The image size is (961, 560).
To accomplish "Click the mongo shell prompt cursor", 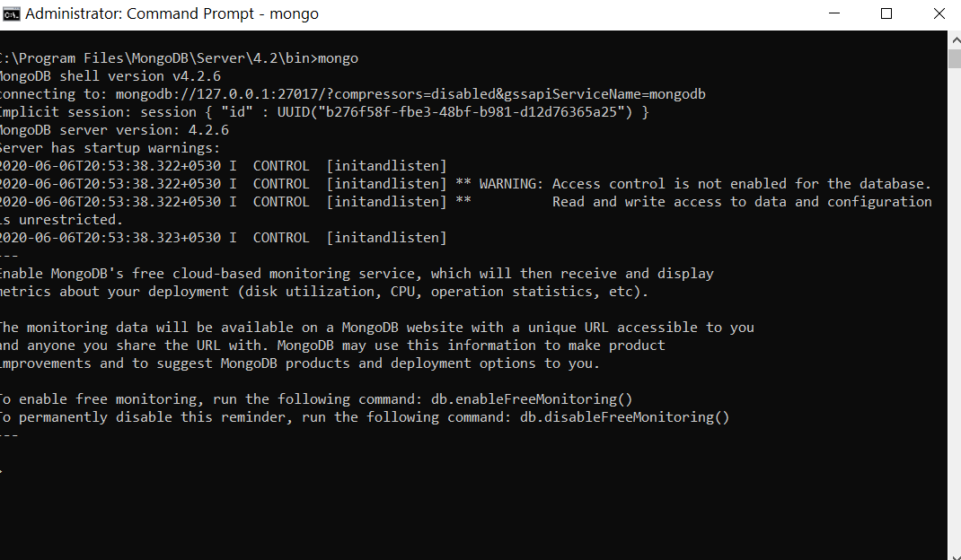I will pos(4,470).
